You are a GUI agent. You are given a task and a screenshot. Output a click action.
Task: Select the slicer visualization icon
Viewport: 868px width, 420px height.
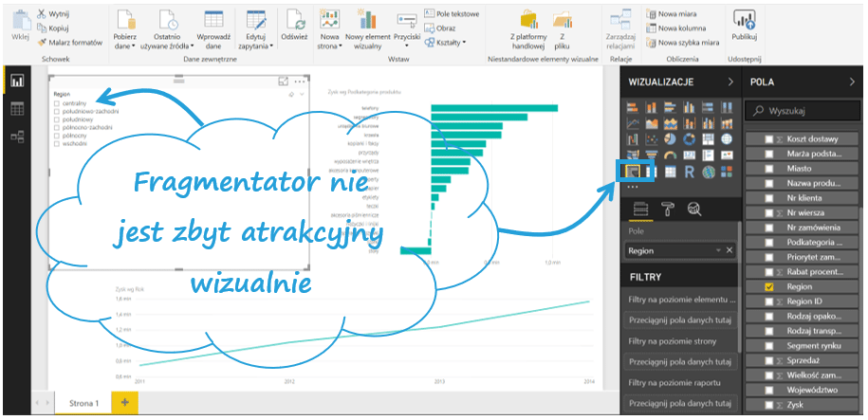click(x=631, y=172)
